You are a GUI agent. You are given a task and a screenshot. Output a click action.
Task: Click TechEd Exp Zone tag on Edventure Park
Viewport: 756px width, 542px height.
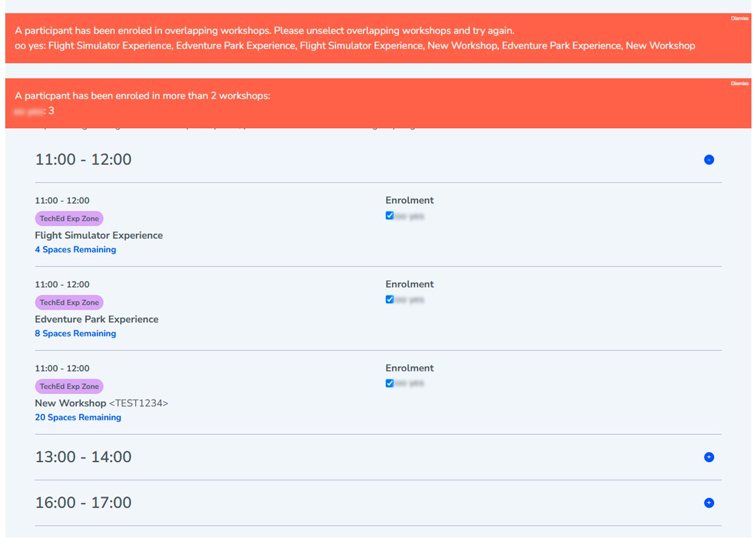click(x=69, y=303)
